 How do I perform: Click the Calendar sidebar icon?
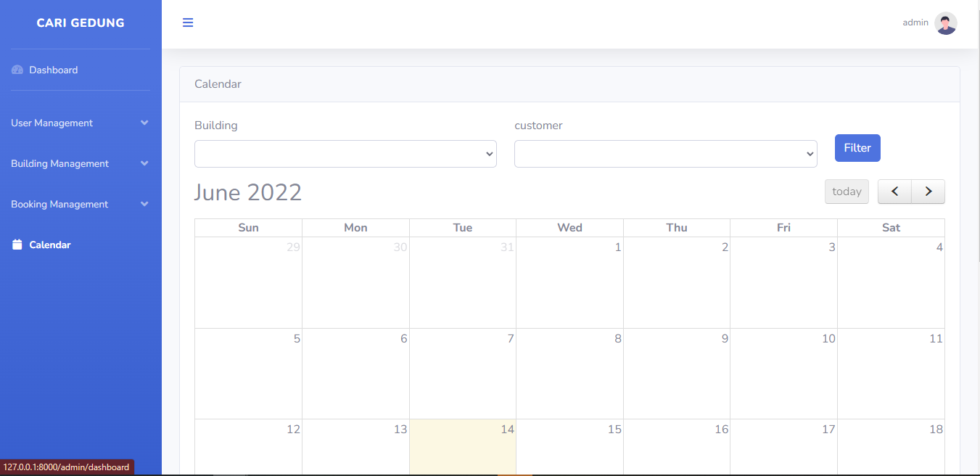[x=17, y=245]
